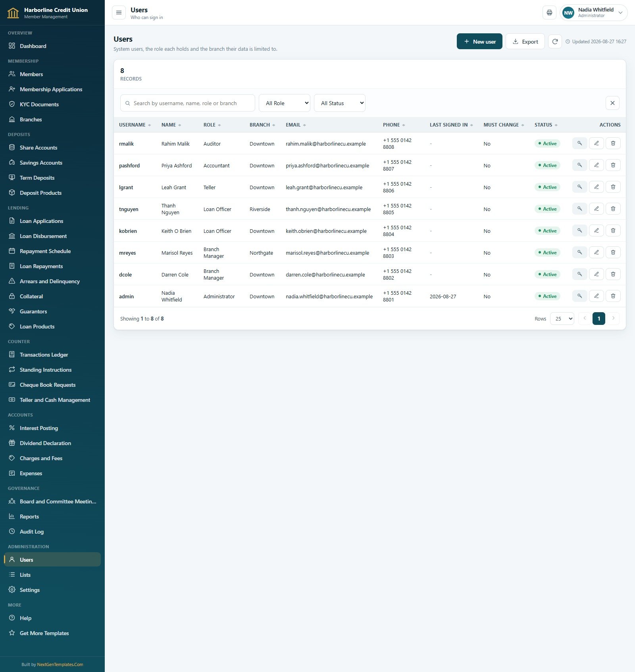Open the All Status dropdown filter
This screenshot has height=672, width=635.
pos(340,103)
